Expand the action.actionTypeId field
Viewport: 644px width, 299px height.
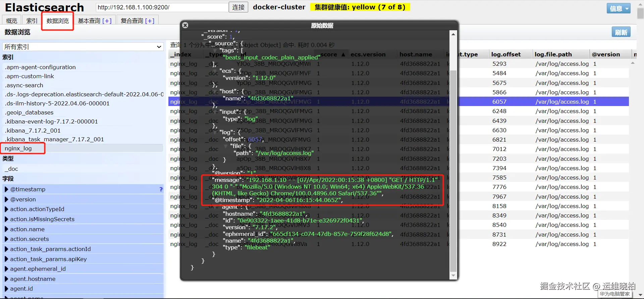pyautogui.click(x=6, y=209)
